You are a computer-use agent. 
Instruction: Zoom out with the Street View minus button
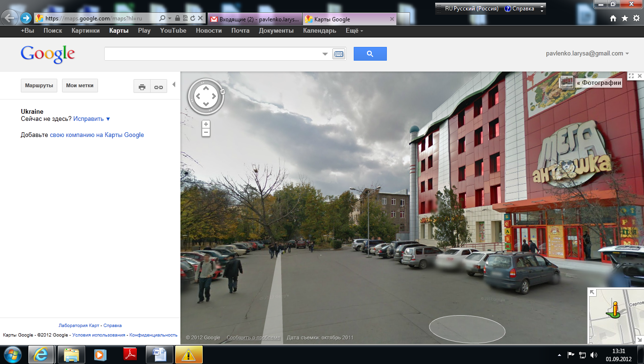(206, 132)
